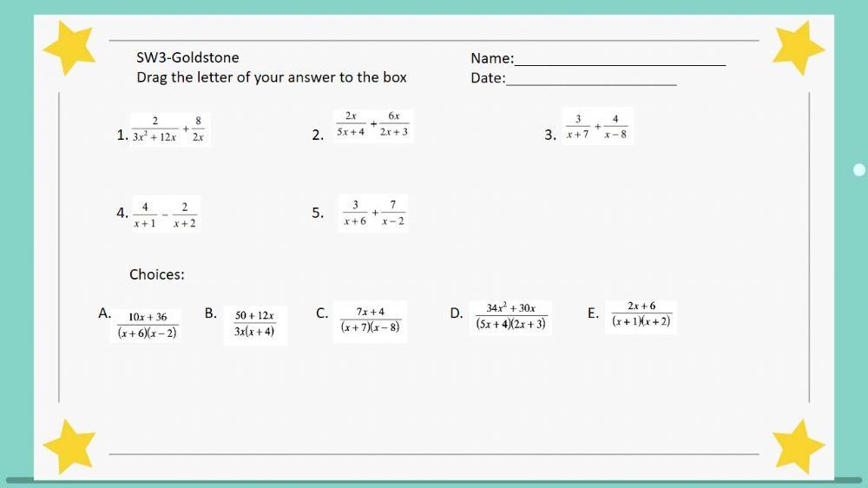The height and width of the screenshot is (488, 868).
Task: Click the Choices: label
Action: (x=157, y=274)
